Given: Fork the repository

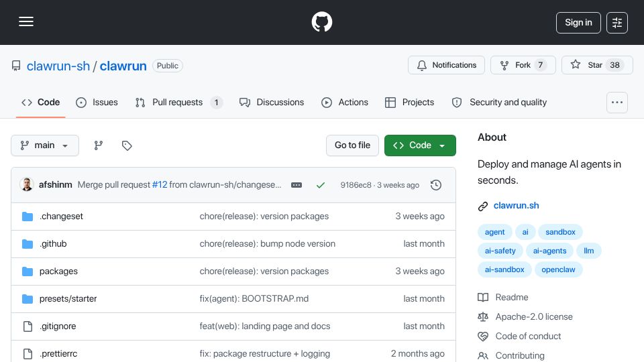Looking at the screenshot, I should tap(523, 65).
